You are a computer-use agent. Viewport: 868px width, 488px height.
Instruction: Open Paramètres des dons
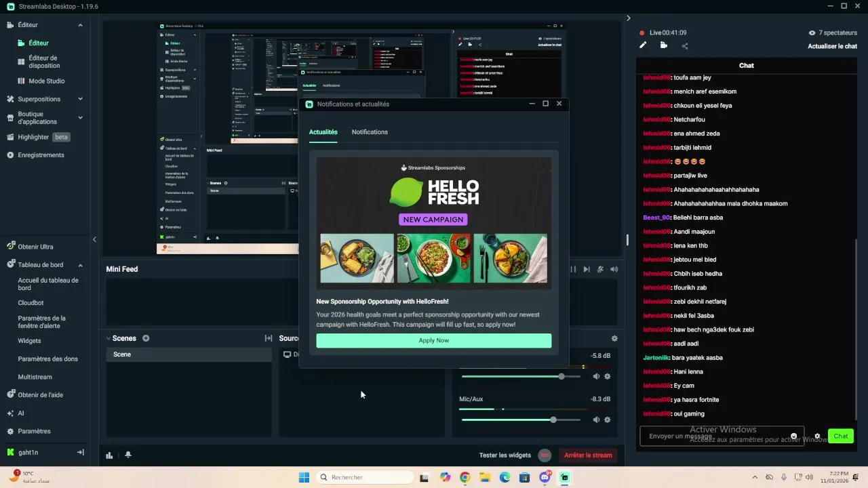(x=47, y=359)
